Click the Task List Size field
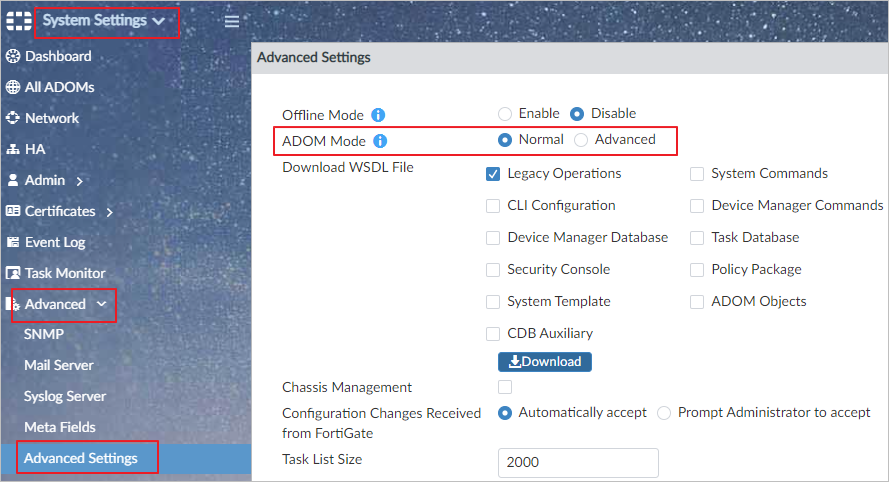The height and width of the screenshot is (482, 889). [x=578, y=463]
